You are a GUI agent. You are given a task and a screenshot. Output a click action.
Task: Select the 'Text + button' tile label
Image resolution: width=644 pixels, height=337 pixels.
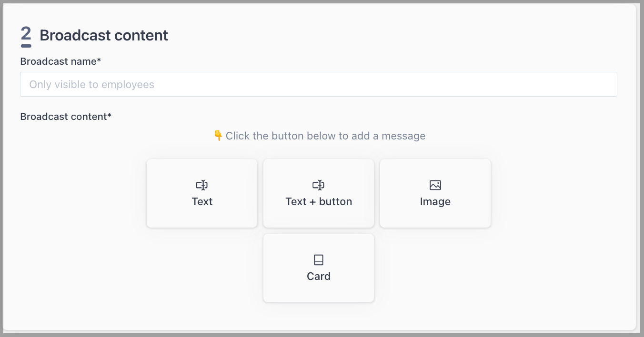click(319, 201)
